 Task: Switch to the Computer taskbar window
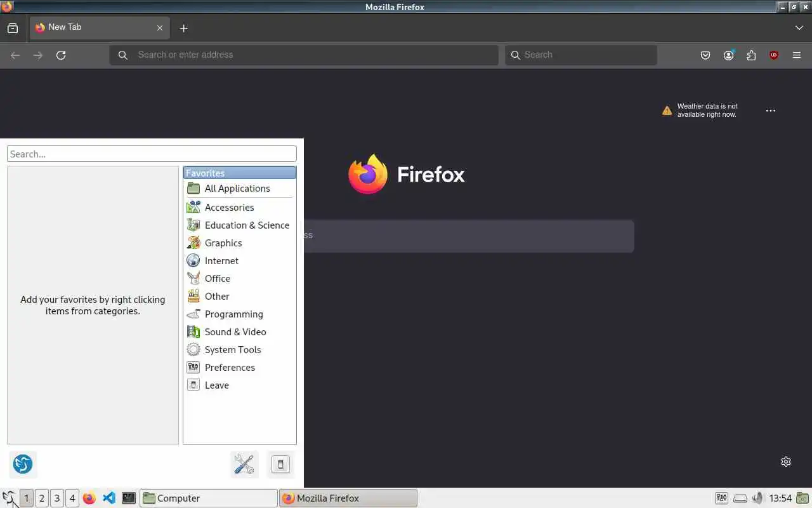pos(209,498)
